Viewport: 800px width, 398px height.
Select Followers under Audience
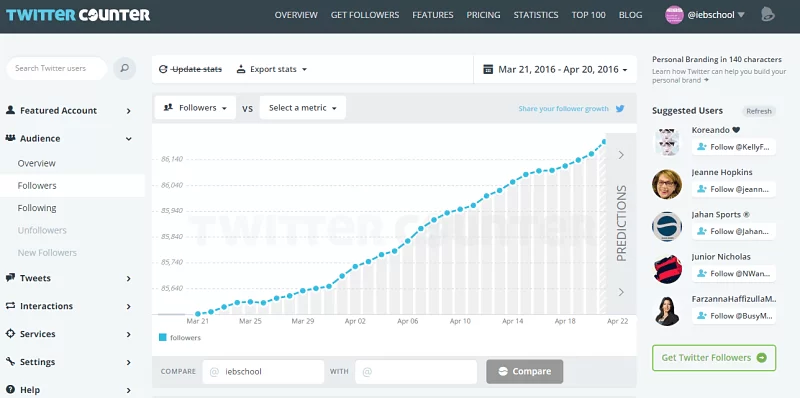[72, 186]
